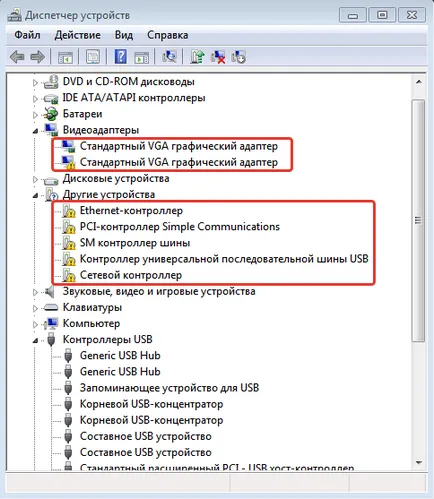Click the scrollbar down arrow

point(419,463)
